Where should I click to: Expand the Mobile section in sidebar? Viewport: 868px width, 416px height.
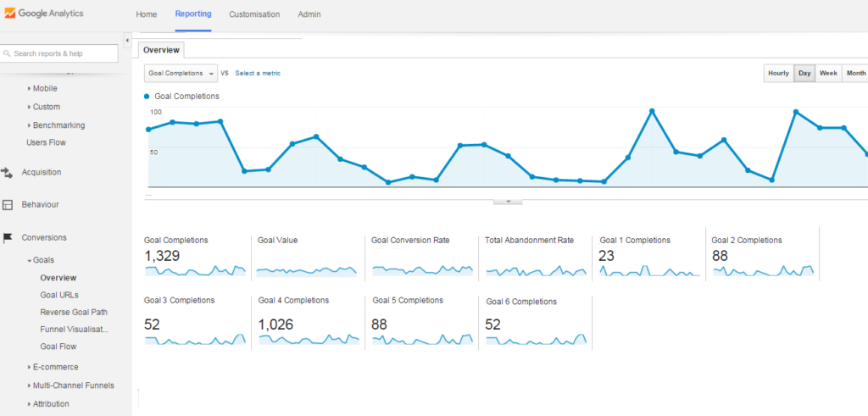tap(42, 88)
